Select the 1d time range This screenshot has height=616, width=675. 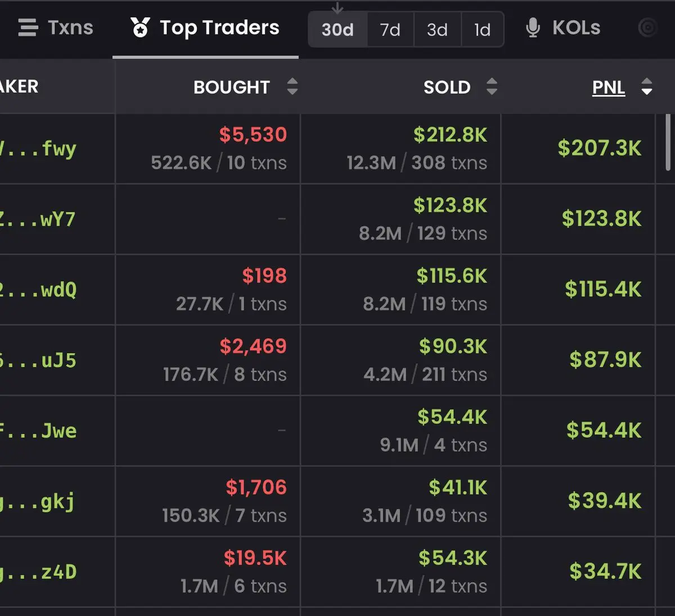click(482, 29)
